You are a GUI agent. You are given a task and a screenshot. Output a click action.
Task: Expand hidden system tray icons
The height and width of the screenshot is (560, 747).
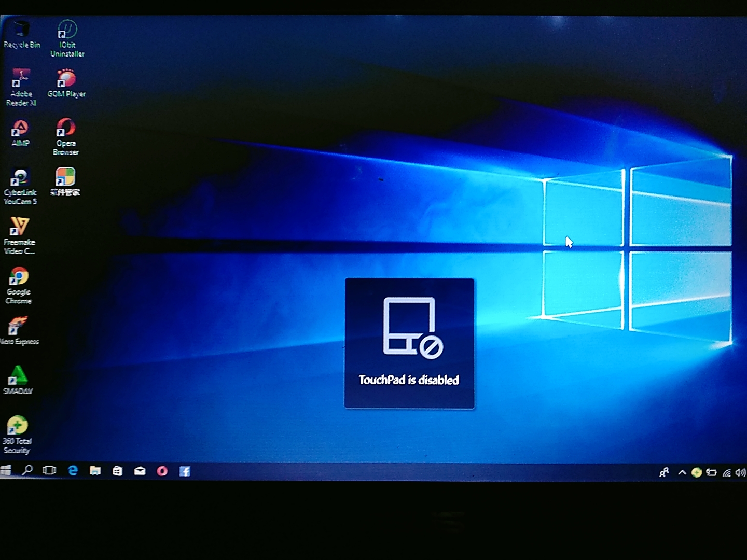[682, 472]
